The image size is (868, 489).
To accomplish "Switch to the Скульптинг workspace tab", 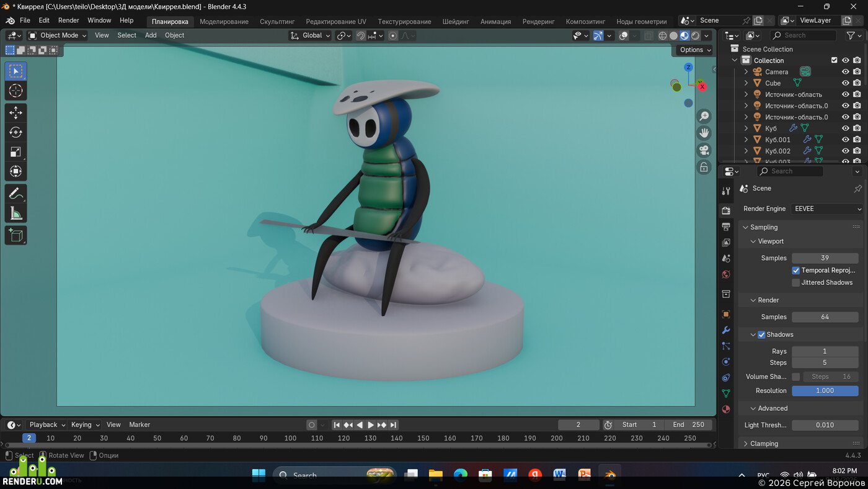I will tap(277, 22).
